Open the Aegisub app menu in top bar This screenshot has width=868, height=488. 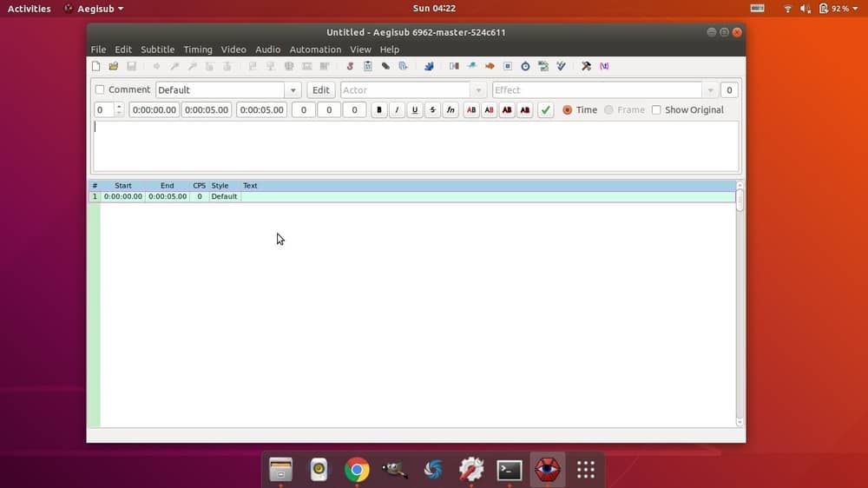94,9
